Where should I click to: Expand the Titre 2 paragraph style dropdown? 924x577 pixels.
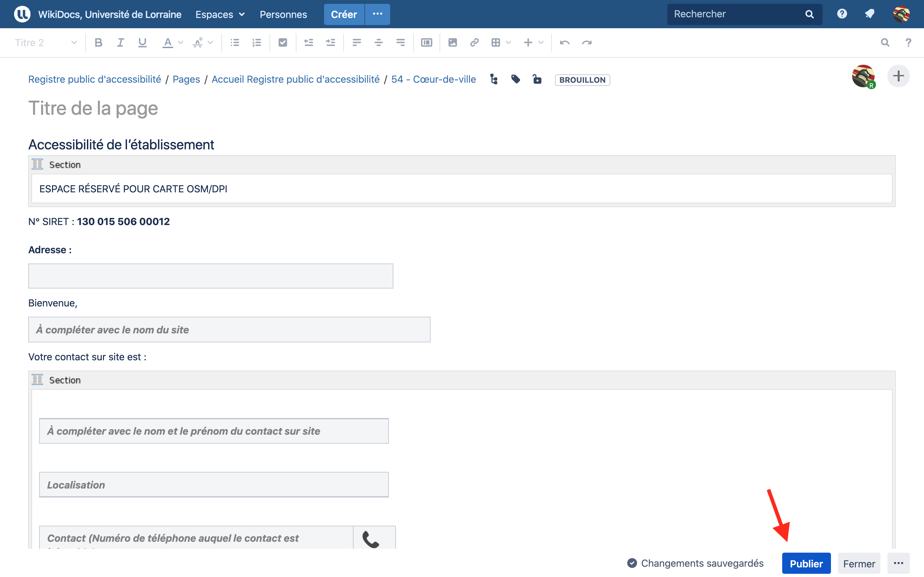point(46,42)
